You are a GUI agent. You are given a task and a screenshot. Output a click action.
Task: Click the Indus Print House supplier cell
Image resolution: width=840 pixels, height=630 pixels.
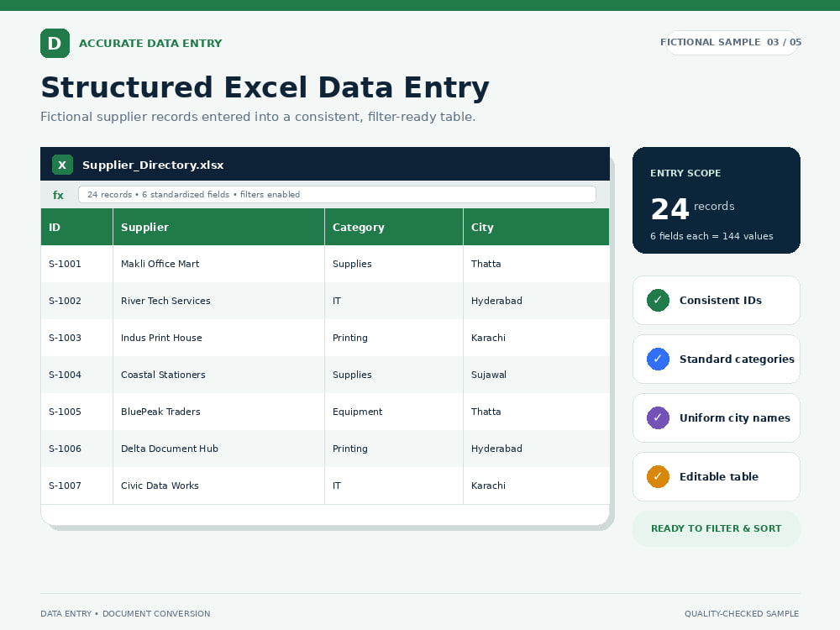pos(218,338)
